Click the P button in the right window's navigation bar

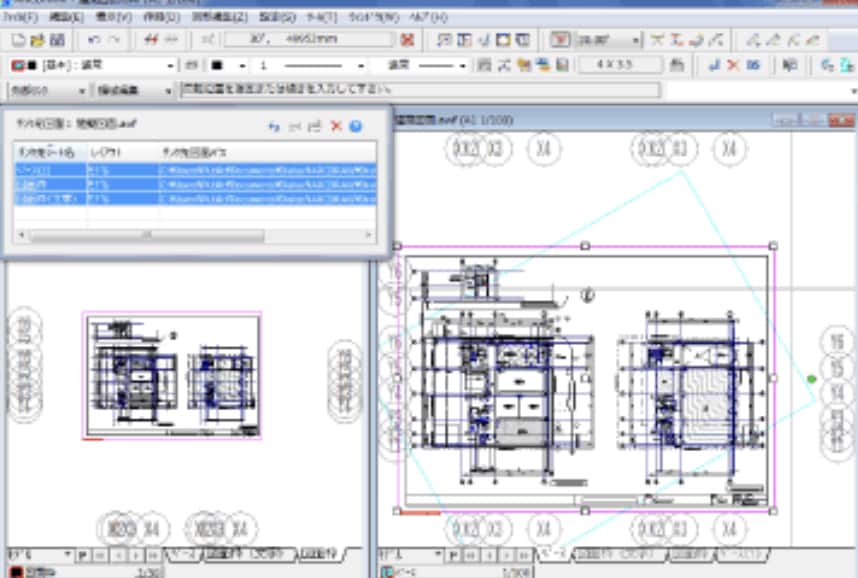453,556
